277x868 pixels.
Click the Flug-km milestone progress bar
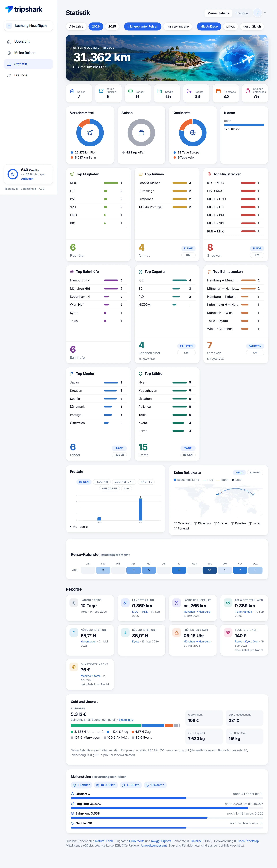(x=167, y=808)
